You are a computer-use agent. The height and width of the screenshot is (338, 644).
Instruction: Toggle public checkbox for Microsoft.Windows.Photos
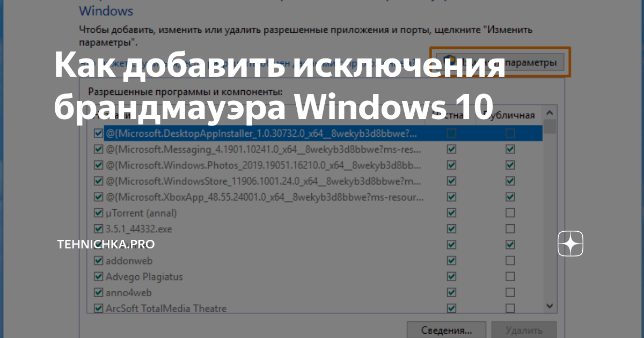point(510,165)
